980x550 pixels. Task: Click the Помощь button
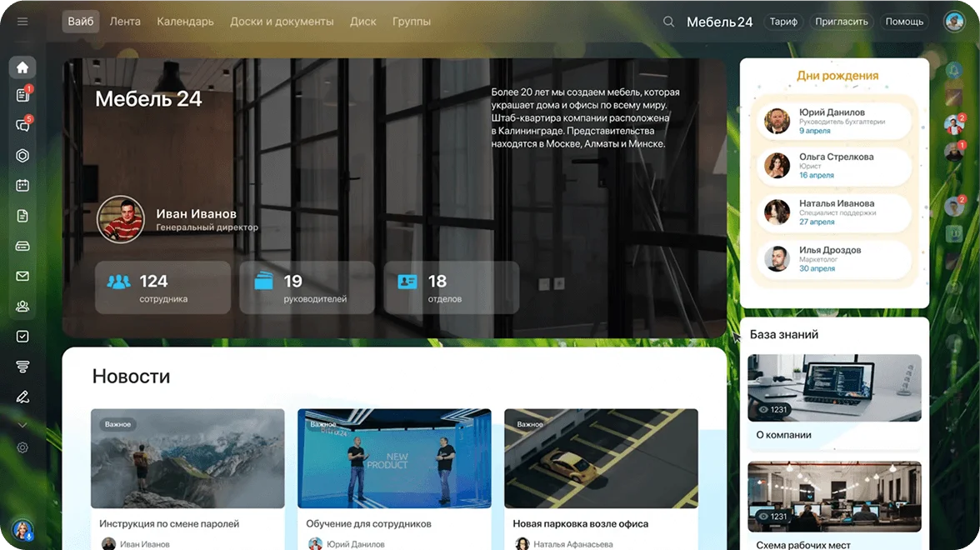[x=904, y=22]
